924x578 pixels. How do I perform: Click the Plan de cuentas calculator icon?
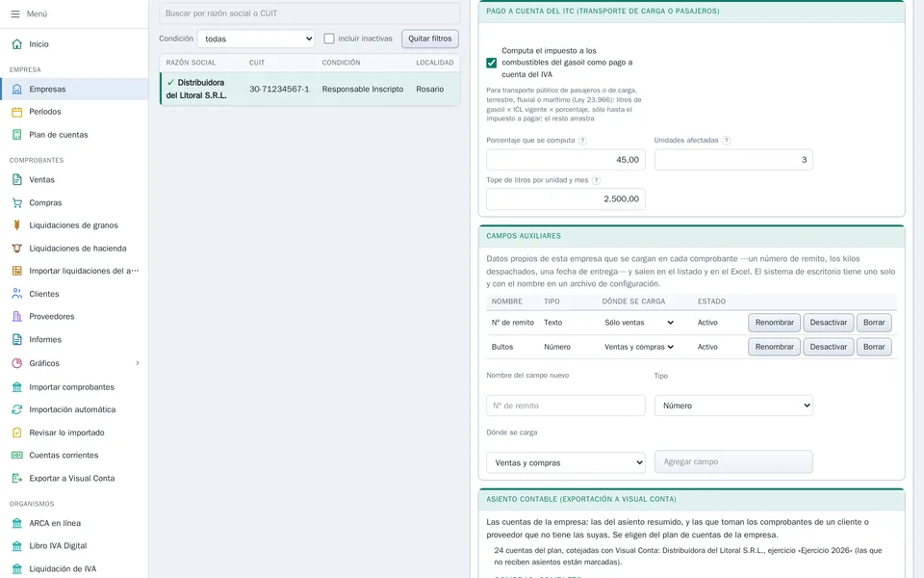click(x=17, y=135)
